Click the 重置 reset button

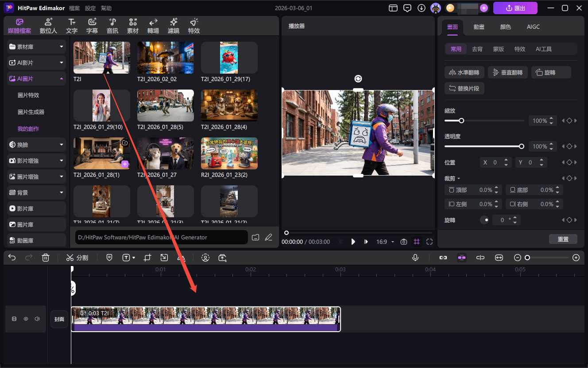563,239
